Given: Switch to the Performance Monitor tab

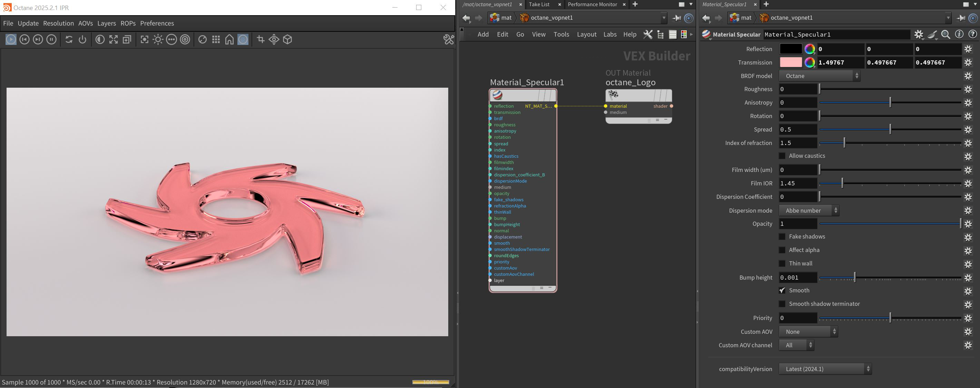Looking at the screenshot, I should coord(592,4).
